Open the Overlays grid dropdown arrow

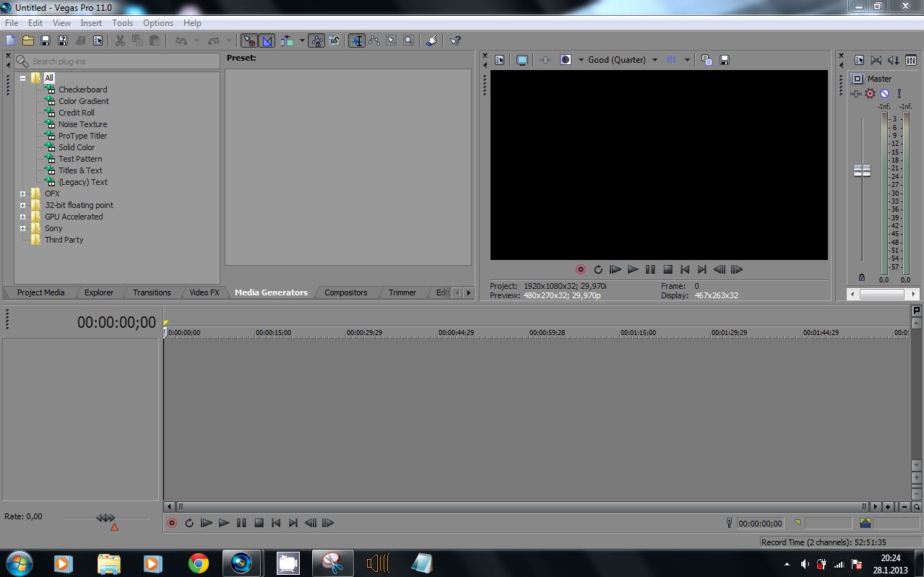pos(687,60)
